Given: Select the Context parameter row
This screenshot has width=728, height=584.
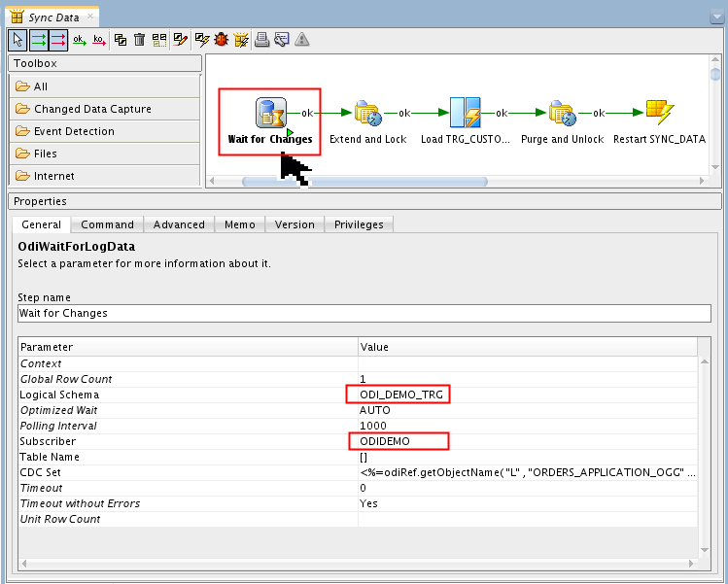Looking at the screenshot, I should (358, 363).
